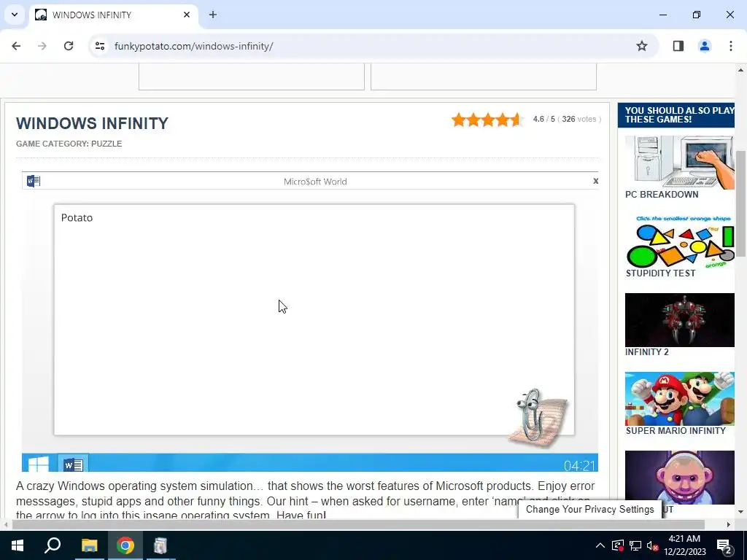Click the Word logo in Micro$oft World title bar
This screenshot has height=560, width=747.
point(34,181)
